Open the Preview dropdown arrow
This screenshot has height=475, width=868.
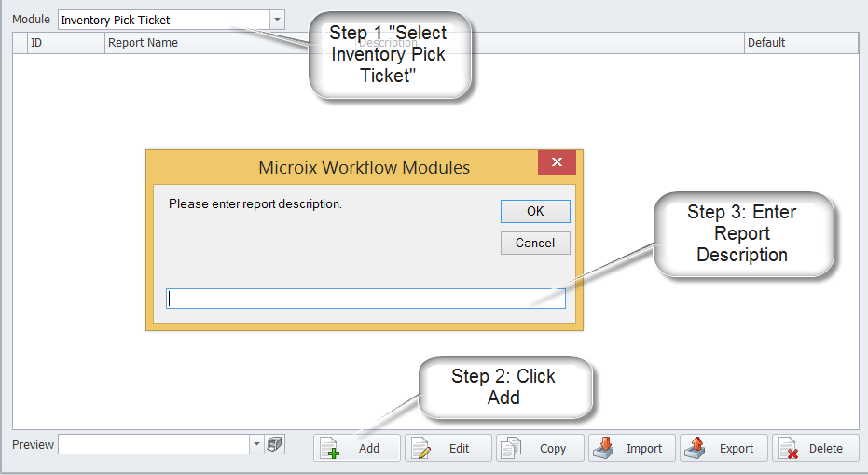[x=256, y=445]
